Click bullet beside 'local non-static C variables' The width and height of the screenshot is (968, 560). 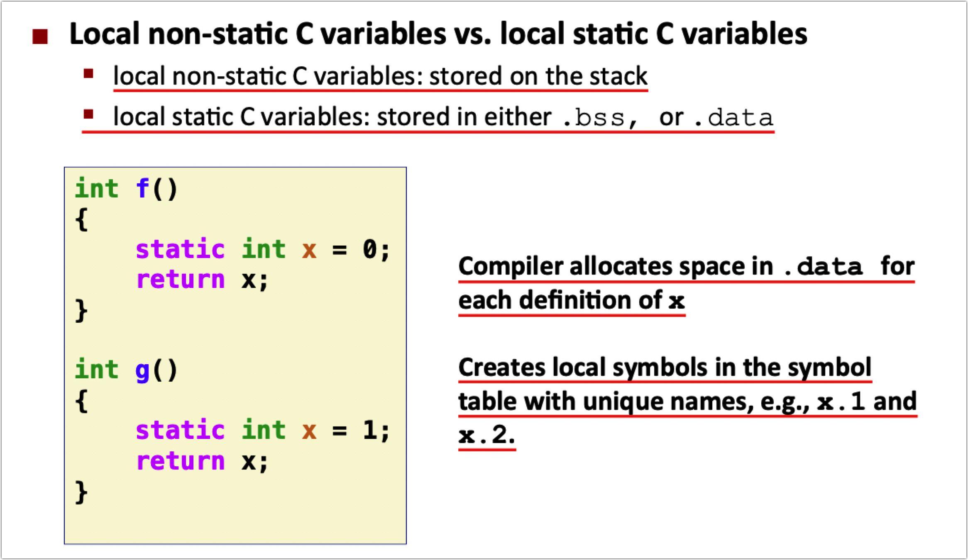[x=88, y=74]
